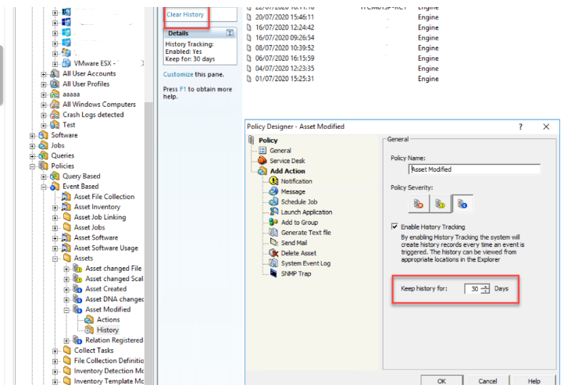The height and width of the screenshot is (392, 564).
Task: Click the Delete Asset icon
Action: 274,252
